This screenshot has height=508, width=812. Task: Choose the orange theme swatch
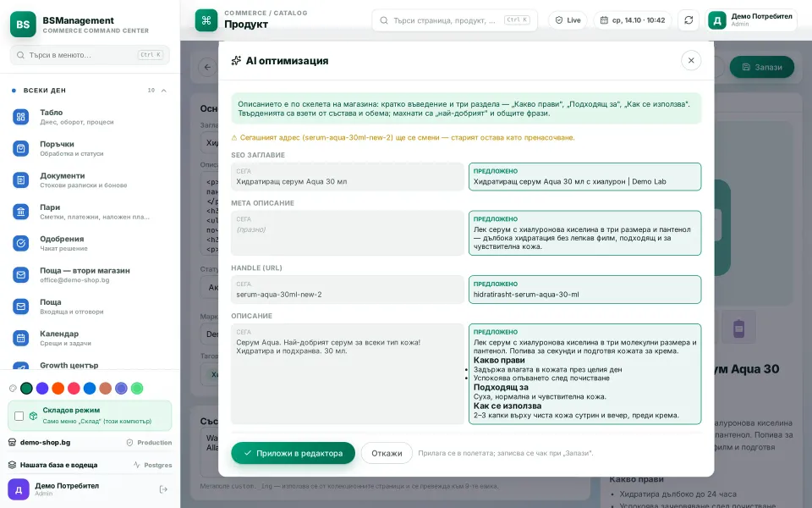[58, 389]
